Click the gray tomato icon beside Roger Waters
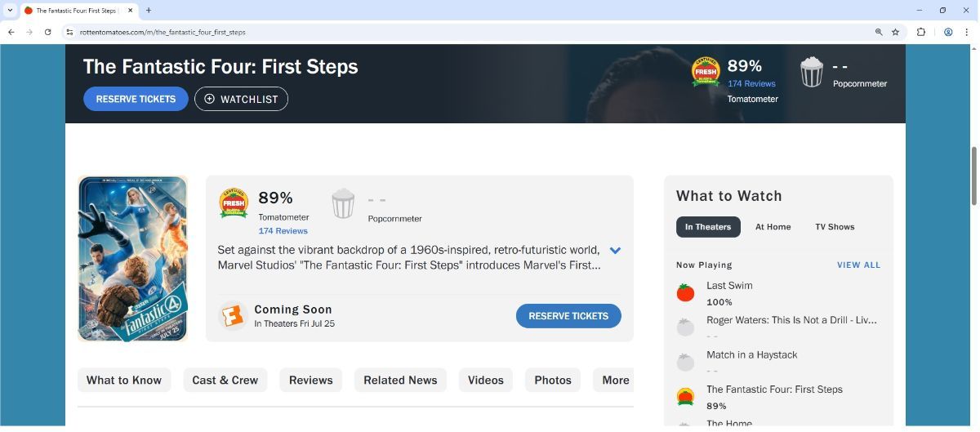Image resolution: width=980 pixels, height=432 pixels. (685, 327)
